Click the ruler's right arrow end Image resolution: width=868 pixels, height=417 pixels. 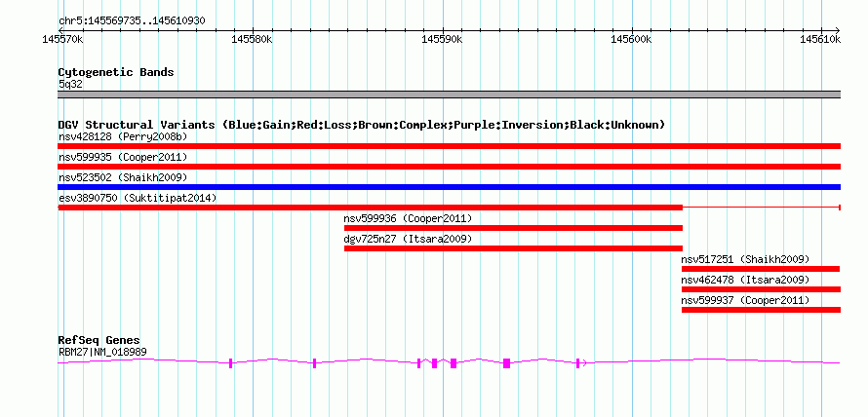coord(838,30)
